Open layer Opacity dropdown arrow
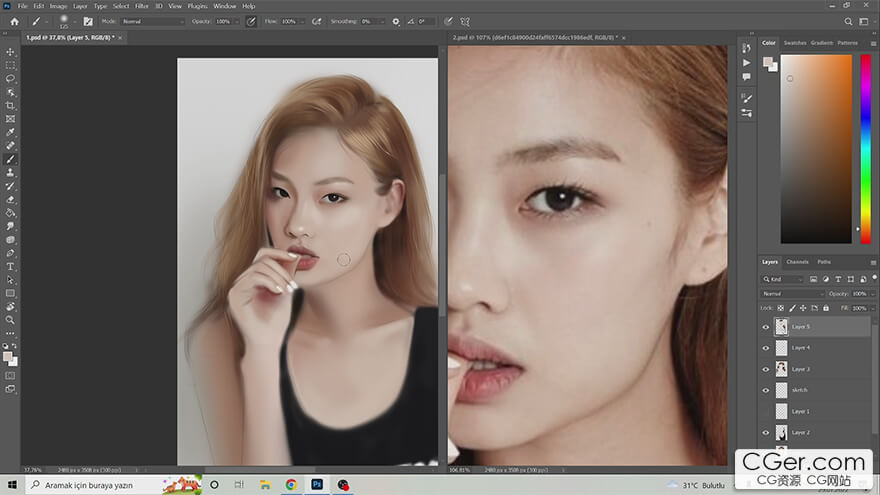This screenshot has height=495, width=880. [x=872, y=294]
